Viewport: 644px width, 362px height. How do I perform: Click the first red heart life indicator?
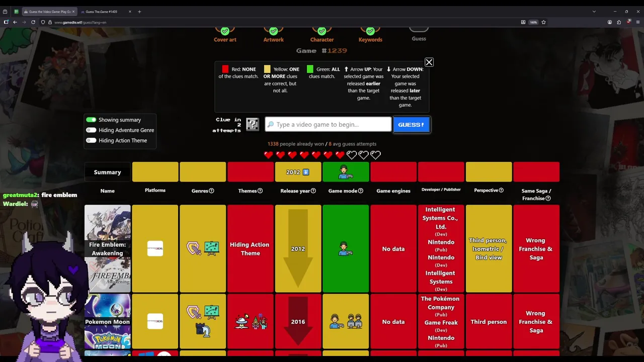pos(268,155)
